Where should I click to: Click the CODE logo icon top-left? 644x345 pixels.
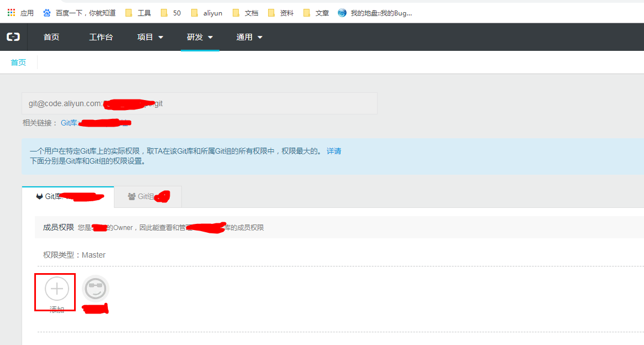coord(13,36)
